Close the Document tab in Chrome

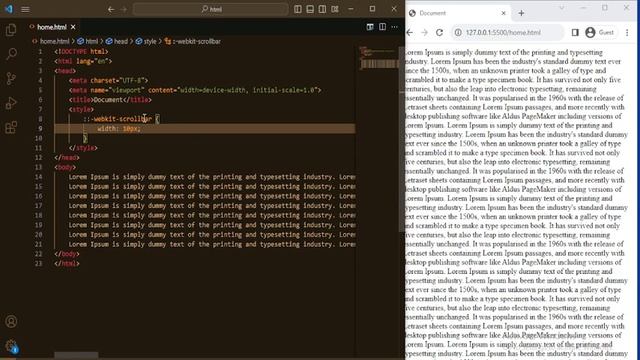[x=503, y=13]
